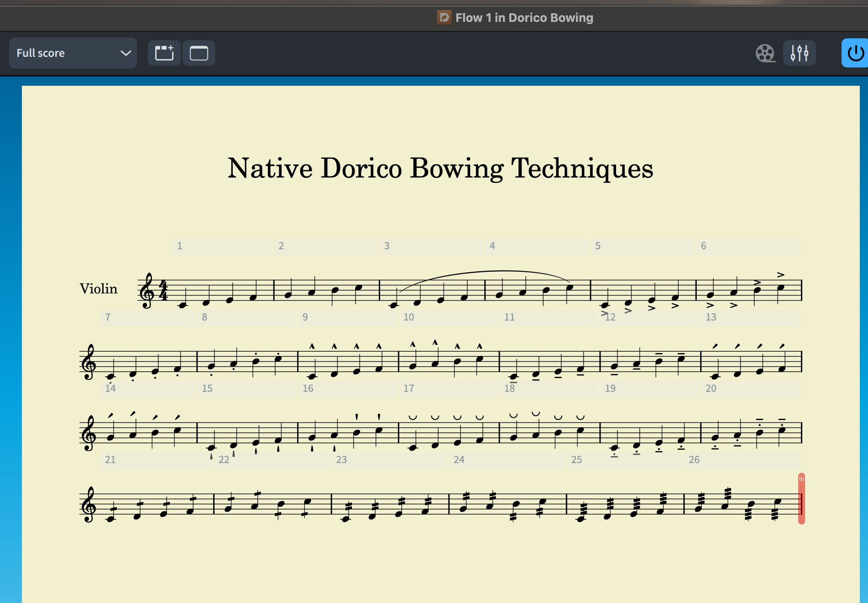Click the window title Flow 1 in Dorico Bowing

point(524,18)
